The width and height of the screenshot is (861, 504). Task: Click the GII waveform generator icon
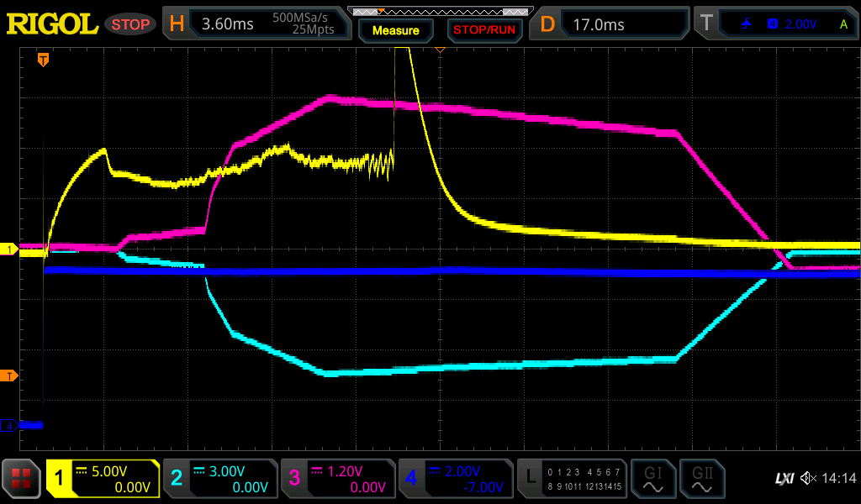point(701,480)
